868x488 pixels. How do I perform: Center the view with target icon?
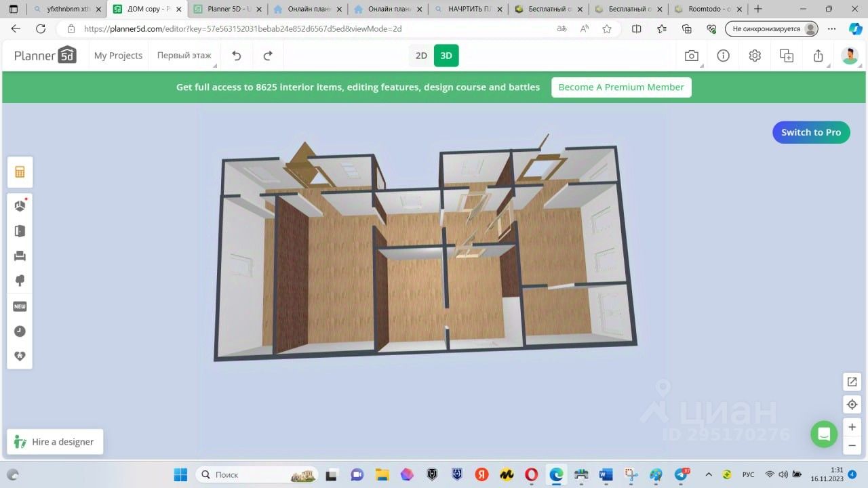click(852, 405)
